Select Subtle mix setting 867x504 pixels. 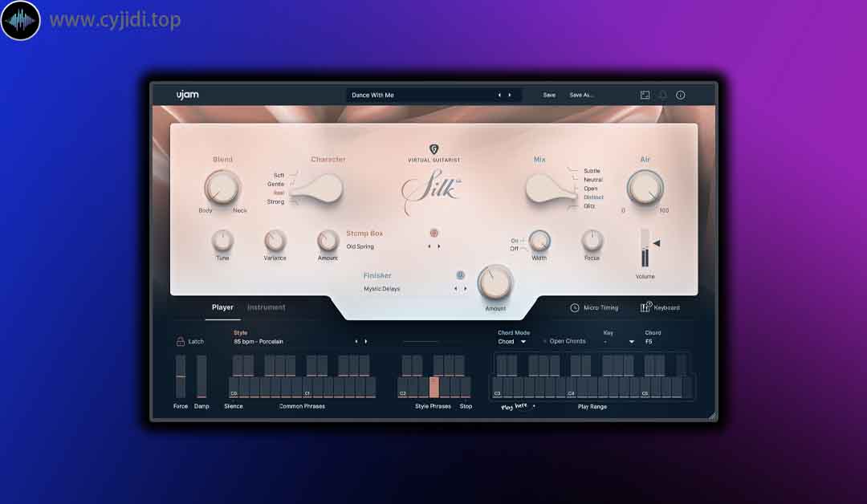pyautogui.click(x=592, y=171)
